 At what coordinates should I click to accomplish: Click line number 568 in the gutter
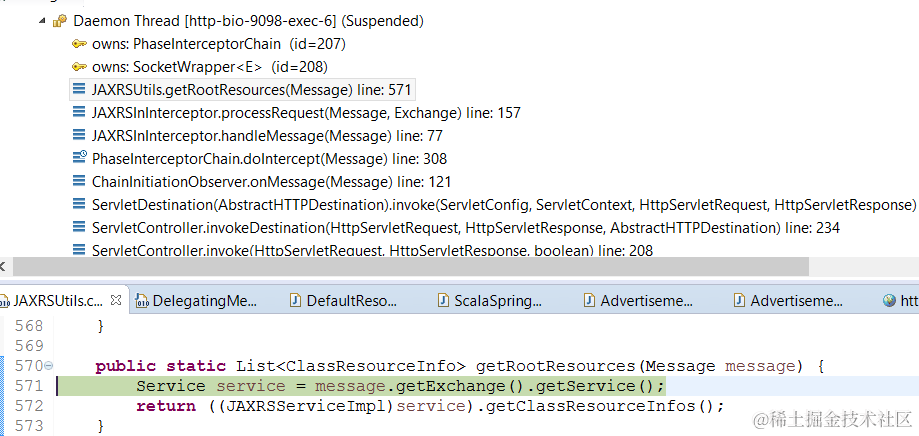pyautogui.click(x=29, y=325)
